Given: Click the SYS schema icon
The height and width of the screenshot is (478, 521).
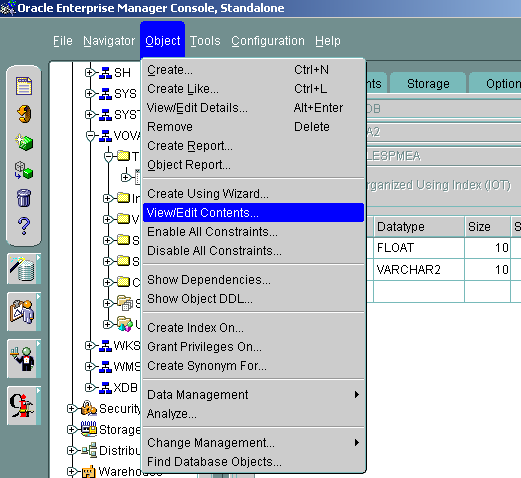Looking at the screenshot, I should (x=105, y=94).
